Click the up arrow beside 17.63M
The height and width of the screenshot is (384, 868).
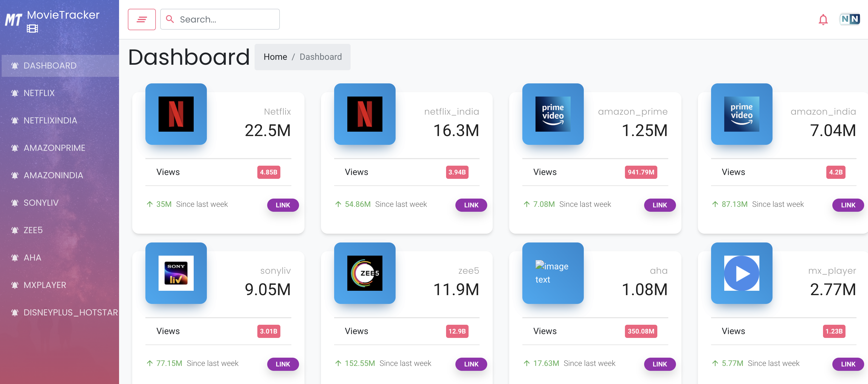(527, 363)
